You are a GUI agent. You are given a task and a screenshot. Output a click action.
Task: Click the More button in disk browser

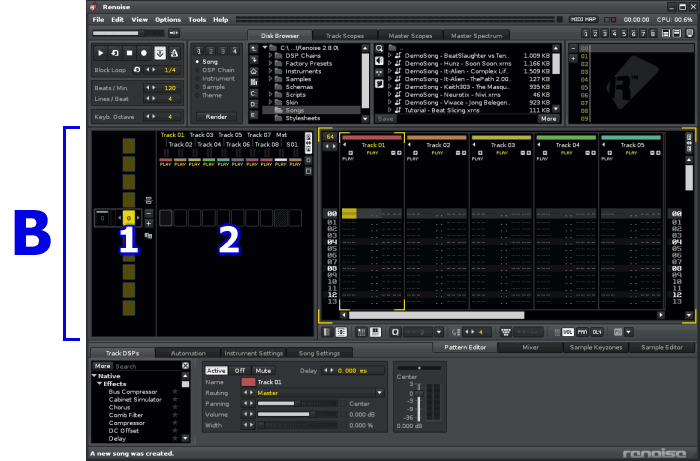point(548,119)
